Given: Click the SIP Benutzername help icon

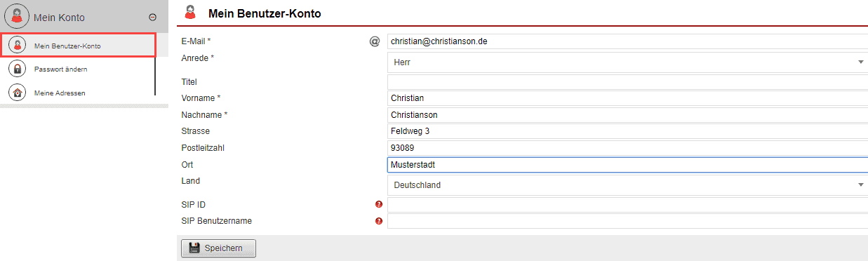Looking at the screenshot, I should 379,221.
